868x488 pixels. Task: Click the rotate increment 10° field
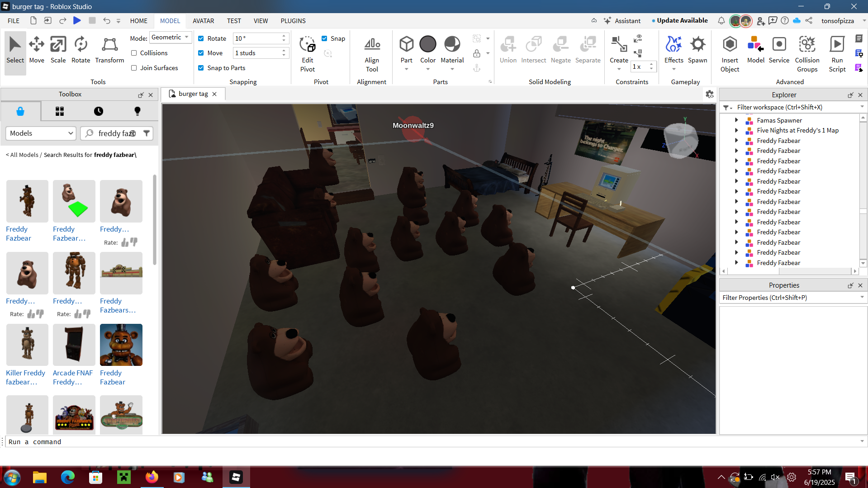coord(257,38)
